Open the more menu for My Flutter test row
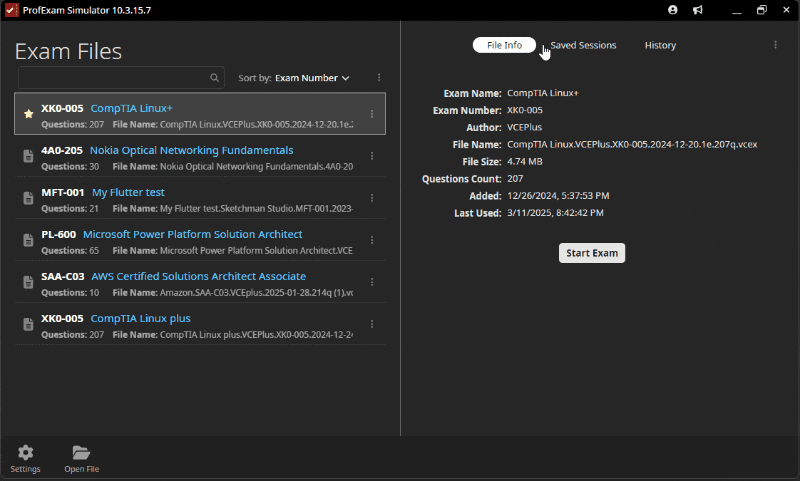Image resolution: width=800 pixels, height=481 pixels. tap(372, 198)
